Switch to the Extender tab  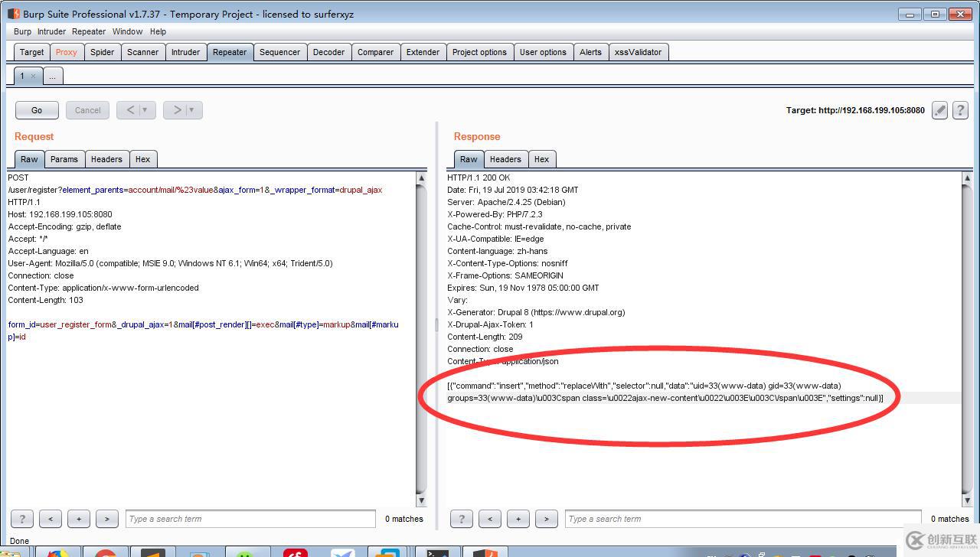[423, 52]
